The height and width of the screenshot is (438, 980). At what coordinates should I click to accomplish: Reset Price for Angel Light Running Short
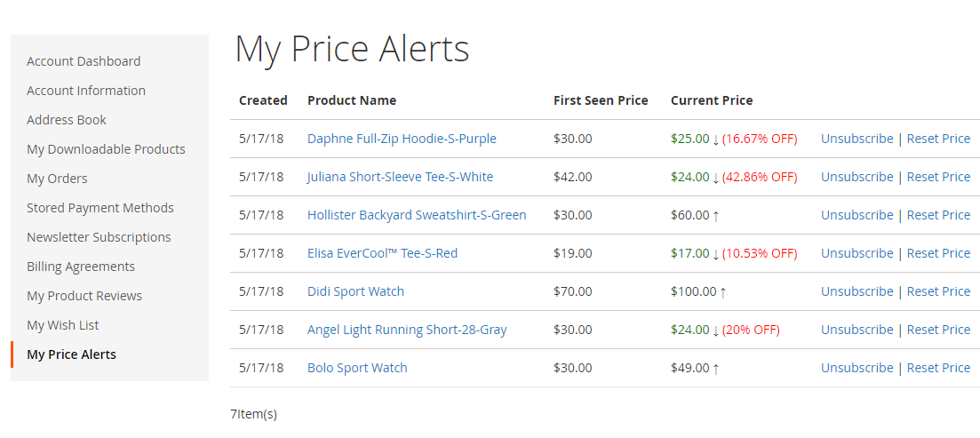pos(938,330)
